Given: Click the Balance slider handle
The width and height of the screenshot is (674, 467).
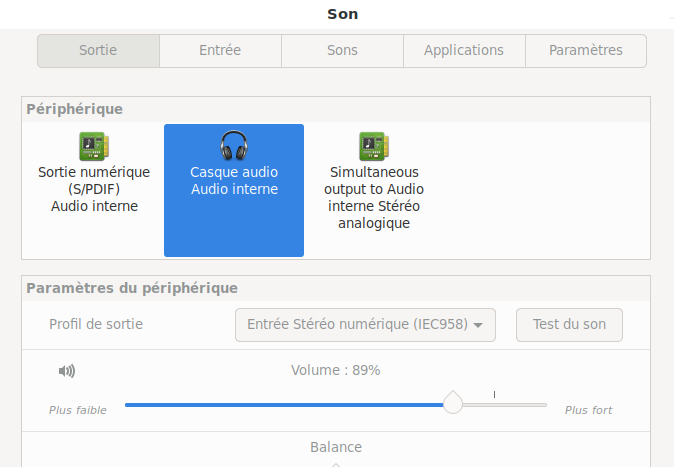Looking at the screenshot, I should (336, 465).
